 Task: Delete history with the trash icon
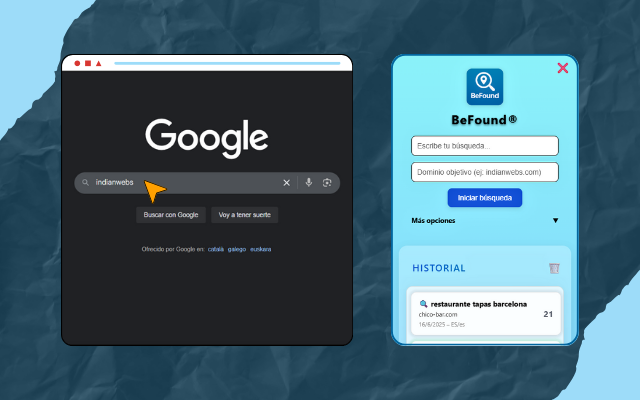click(554, 268)
